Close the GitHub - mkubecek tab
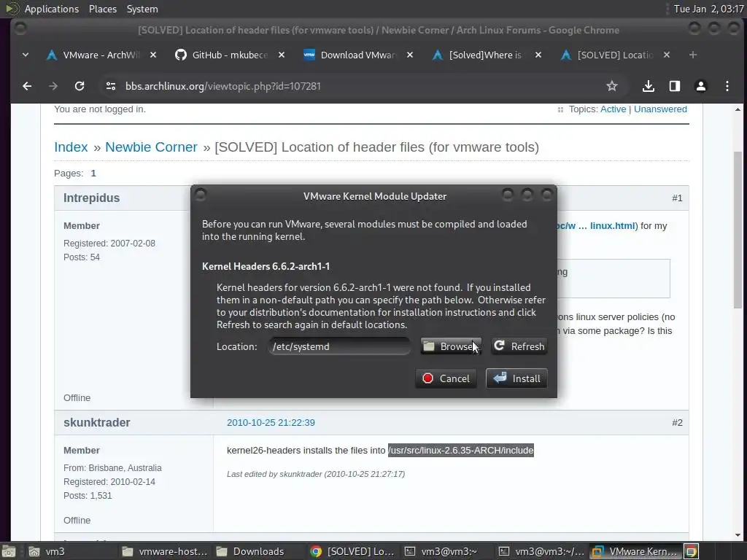The image size is (747, 560). (282, 55)
